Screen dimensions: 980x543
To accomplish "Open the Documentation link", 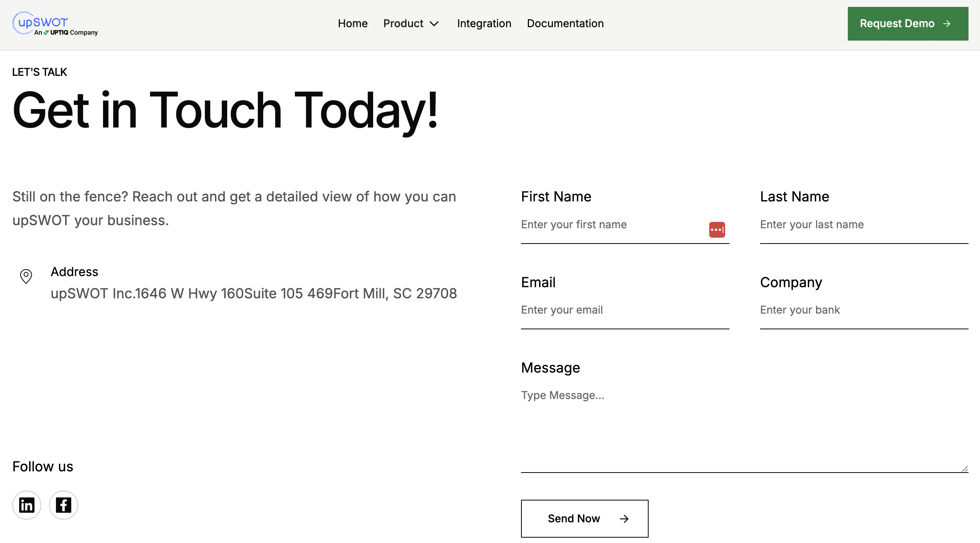I will pos(565,24).
